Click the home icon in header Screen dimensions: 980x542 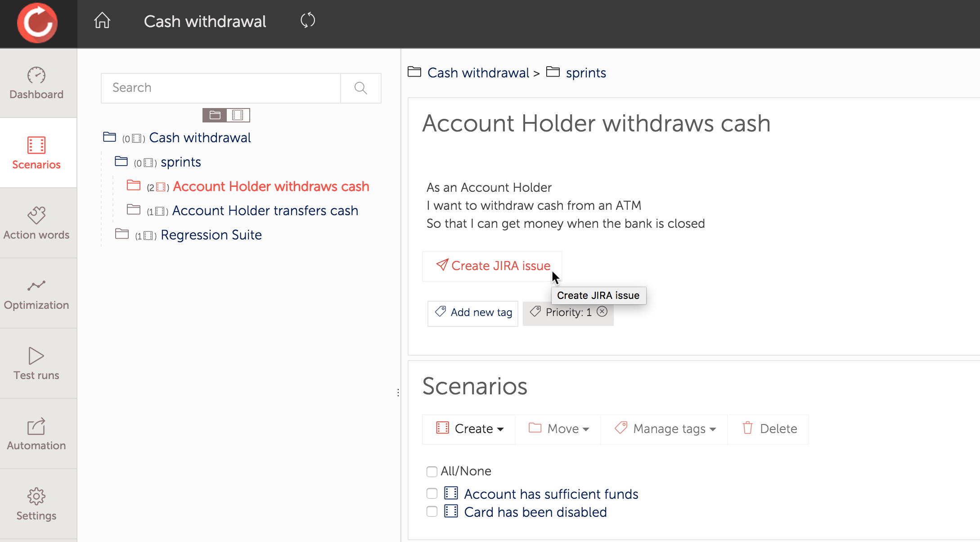click(x=102, y=21)
